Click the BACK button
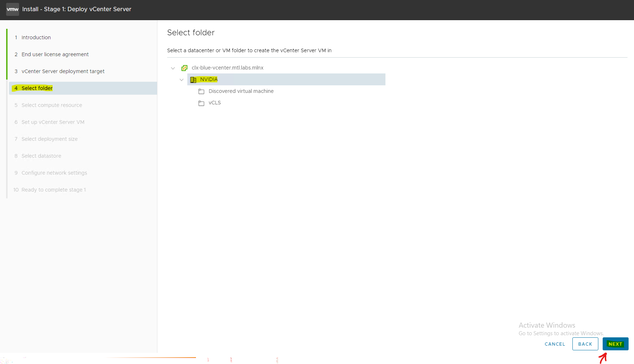The width and height of the screenshot is (634, 364). click(x=585, y=344)
